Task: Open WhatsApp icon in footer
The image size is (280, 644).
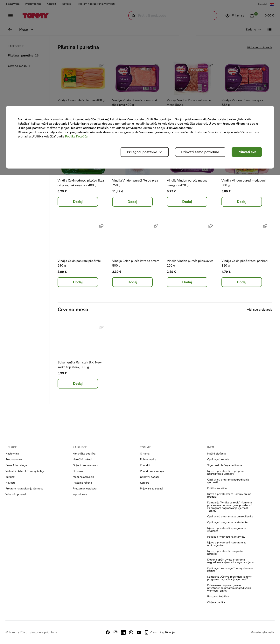Action: point(131,632)
